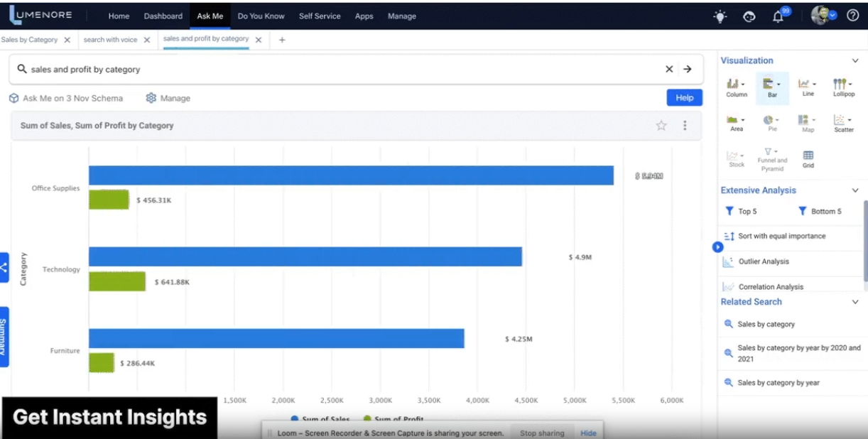Apply the Bottom 5 filter
This screenshot has height=439, width=868.
820,211
